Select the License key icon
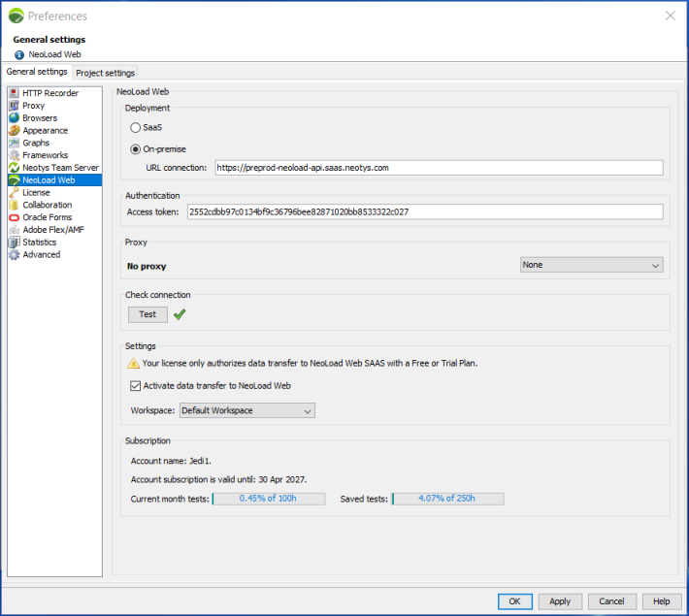 (14, 193)
